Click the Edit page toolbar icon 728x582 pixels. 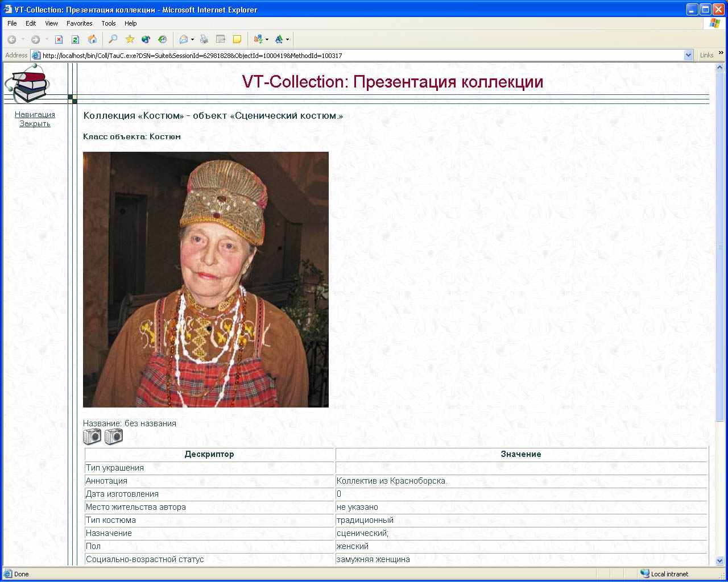tap(221, 39)
